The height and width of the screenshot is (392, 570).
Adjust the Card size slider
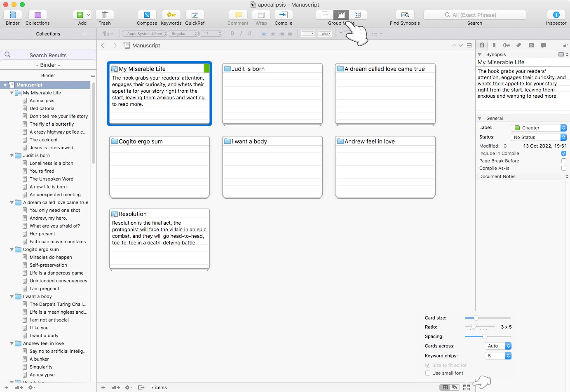476,318
